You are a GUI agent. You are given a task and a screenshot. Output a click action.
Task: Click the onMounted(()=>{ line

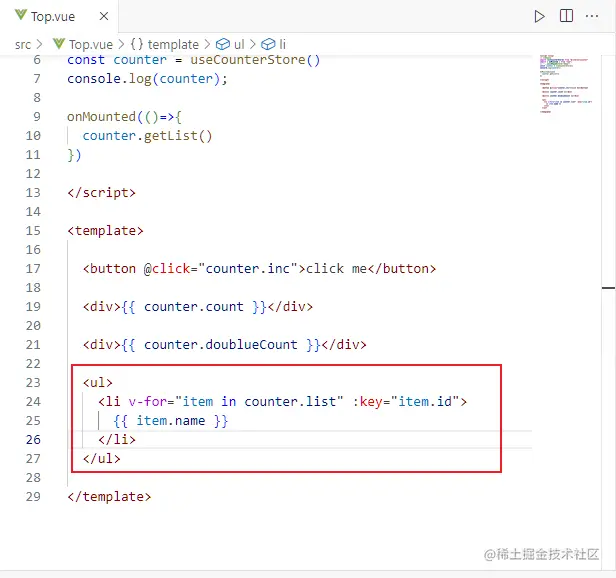click(124, 117)
